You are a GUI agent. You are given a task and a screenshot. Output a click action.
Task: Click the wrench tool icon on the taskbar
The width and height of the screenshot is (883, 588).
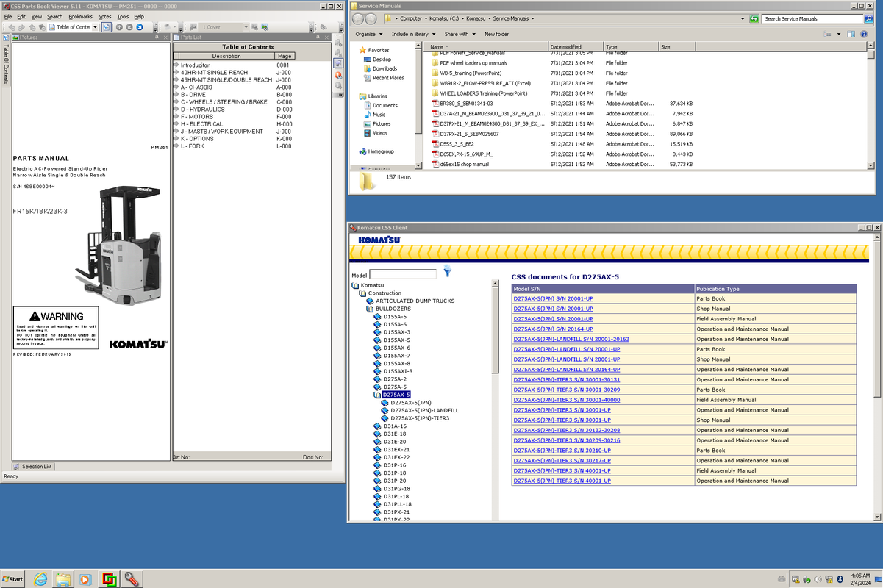tap(132, 578)
